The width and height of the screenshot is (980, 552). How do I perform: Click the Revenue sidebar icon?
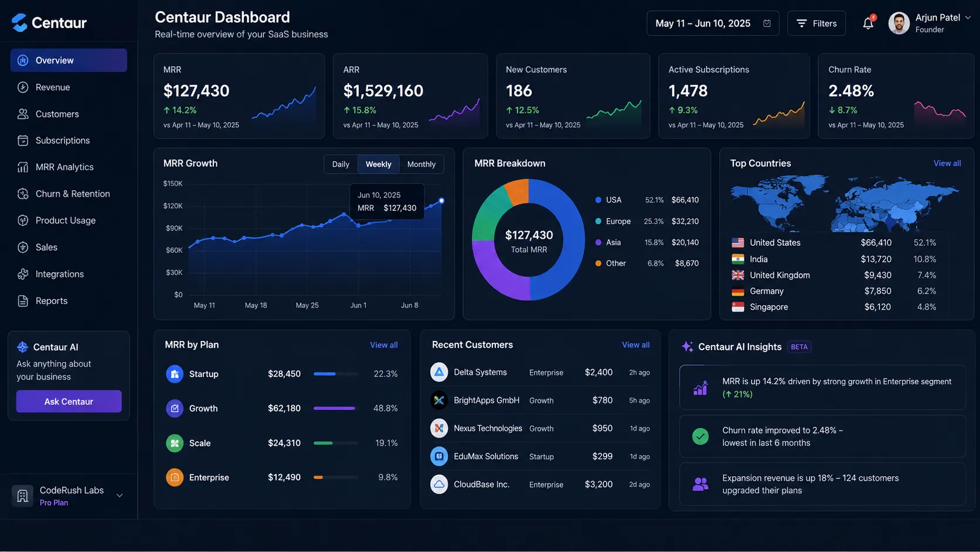coord(23,87)
